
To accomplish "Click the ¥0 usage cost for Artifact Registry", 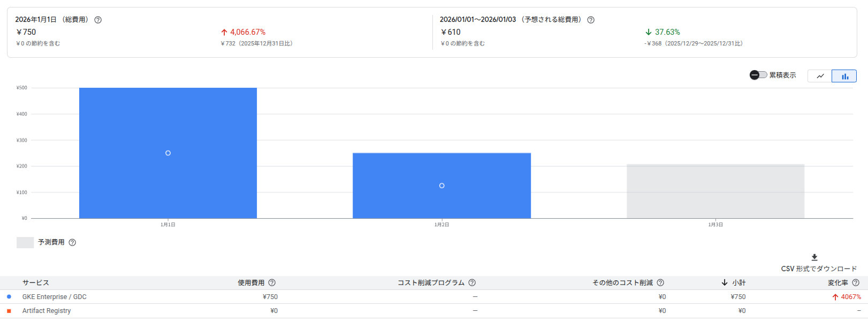I will [274, 311].
